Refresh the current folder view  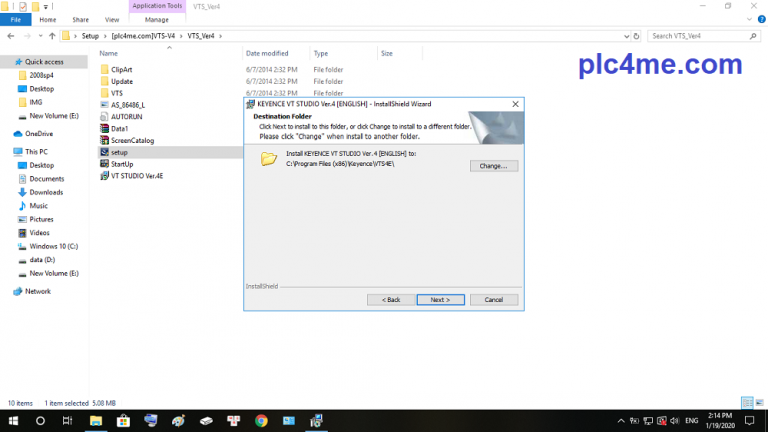(637, 36)
